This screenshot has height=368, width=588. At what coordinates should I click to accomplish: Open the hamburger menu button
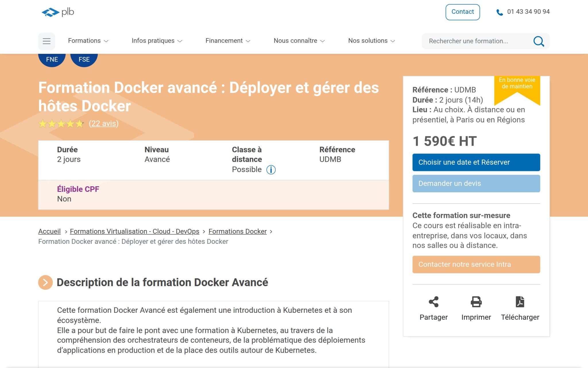47,41
